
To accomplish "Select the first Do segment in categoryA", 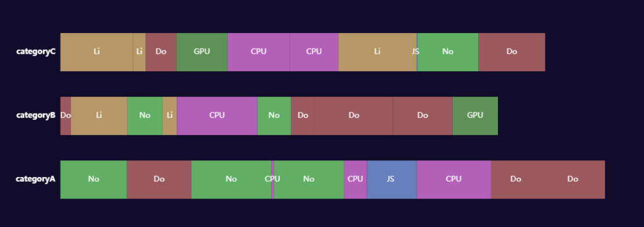I will tap(159, 180).
